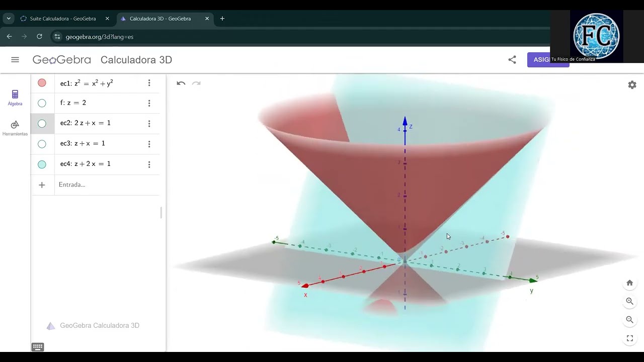Reload the GeoGebra page
Viewport: 644px width, 362px height.
tap(39, 36)
